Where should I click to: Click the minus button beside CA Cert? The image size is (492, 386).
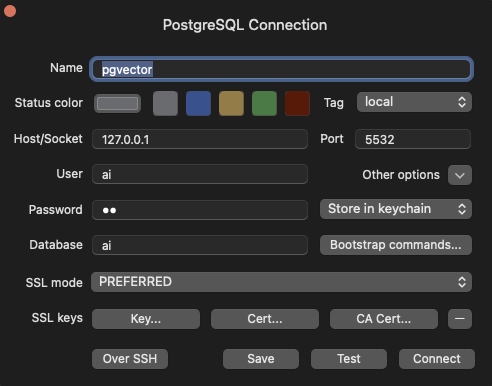point(460,319)
